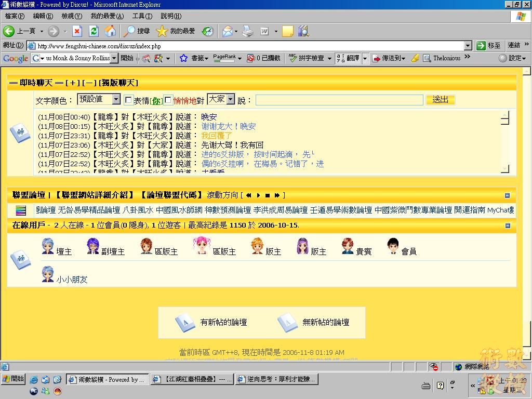This screenshot has width=532, height=399.
Task: Enable the 表情 checkbox in chat
Action: click(129, 100)
